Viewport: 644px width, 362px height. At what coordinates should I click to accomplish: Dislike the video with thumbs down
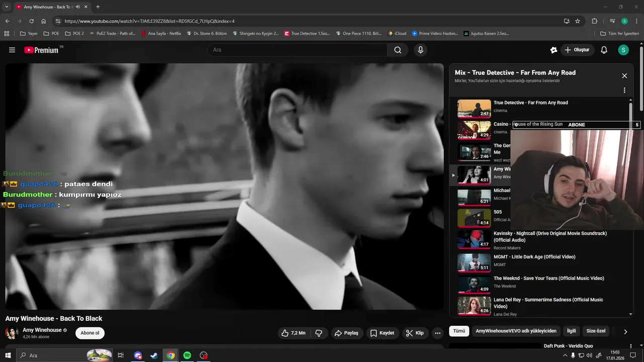(318, 333)
